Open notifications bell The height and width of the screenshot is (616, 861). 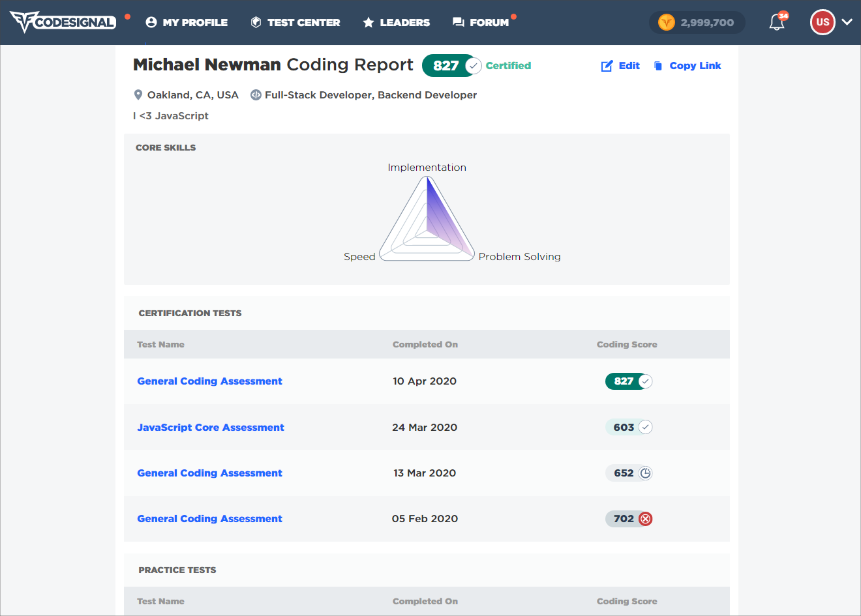[777, 22]
